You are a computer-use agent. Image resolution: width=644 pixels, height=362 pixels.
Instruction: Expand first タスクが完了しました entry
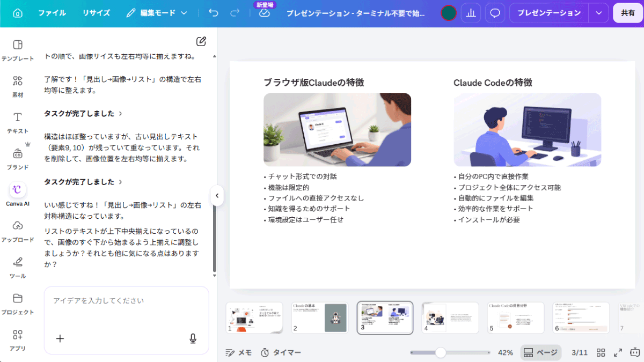pyautogui.click(x=83, y=114)
